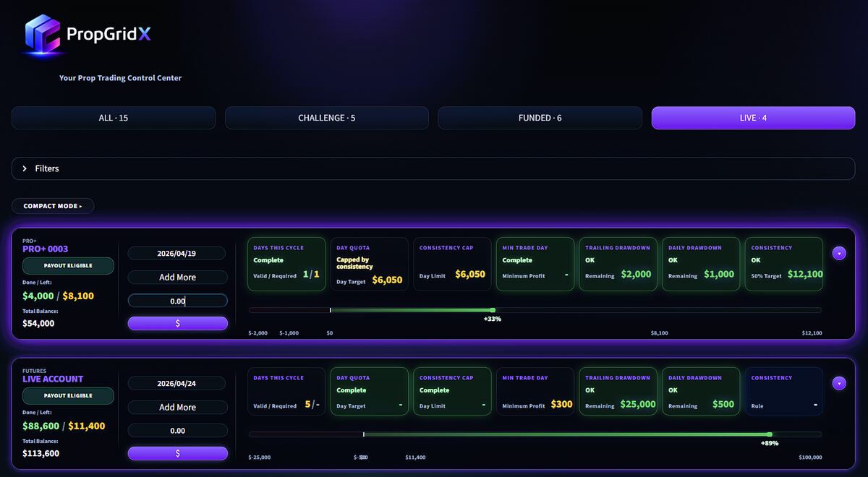Select Day Quota tile showing $6,050
The width and height of the screenshot is (868, 477).
(x=369, y=265)
